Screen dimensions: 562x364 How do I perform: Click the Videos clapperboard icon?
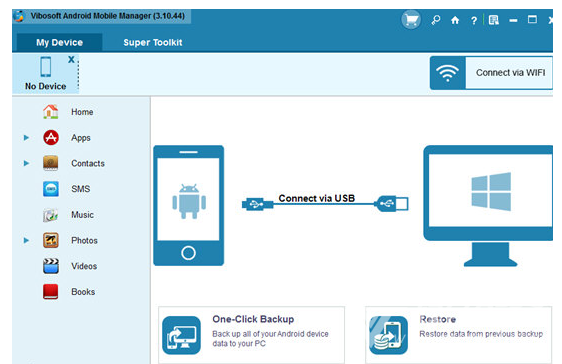(51, 266)
